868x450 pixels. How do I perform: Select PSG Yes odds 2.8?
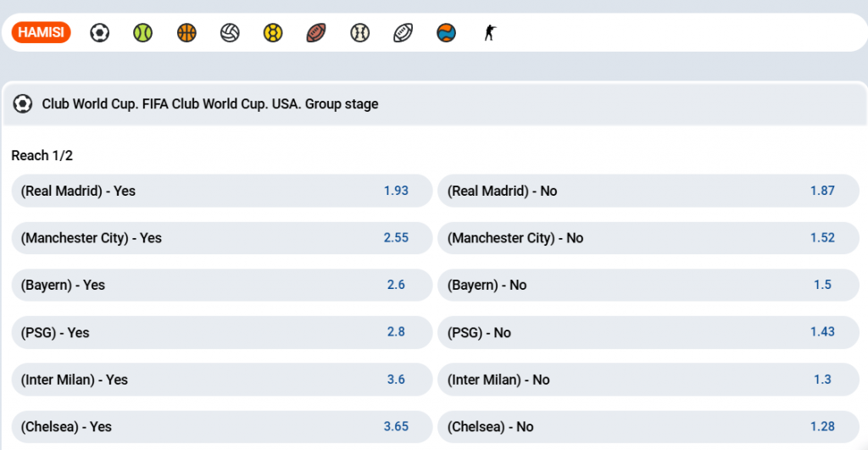click(221, 332)
